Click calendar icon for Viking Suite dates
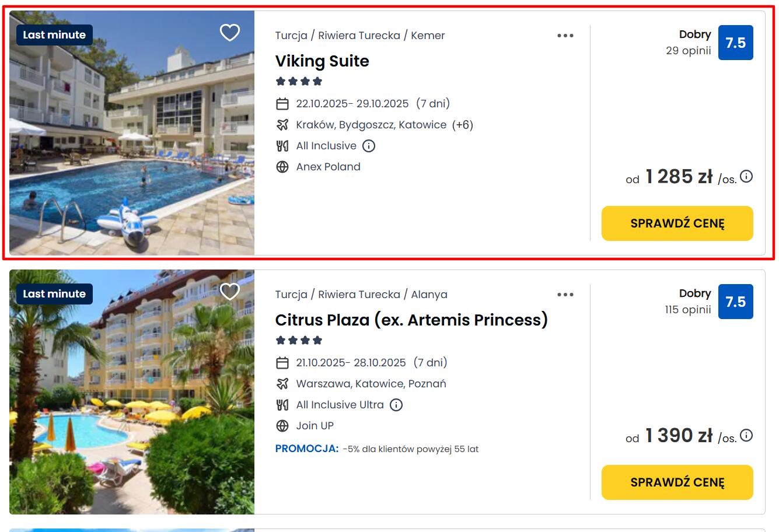779x532 pixels. 282,104
